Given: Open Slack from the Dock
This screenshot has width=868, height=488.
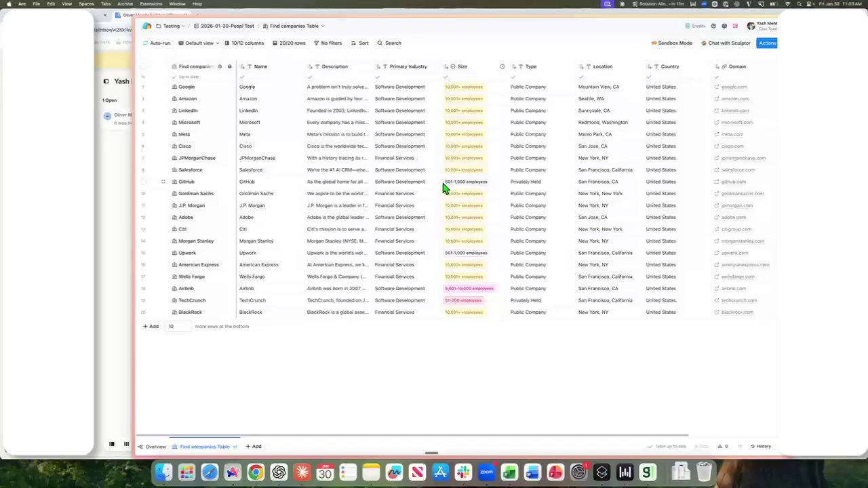Looking at the screenshot, I should click(x=463, y=472).
